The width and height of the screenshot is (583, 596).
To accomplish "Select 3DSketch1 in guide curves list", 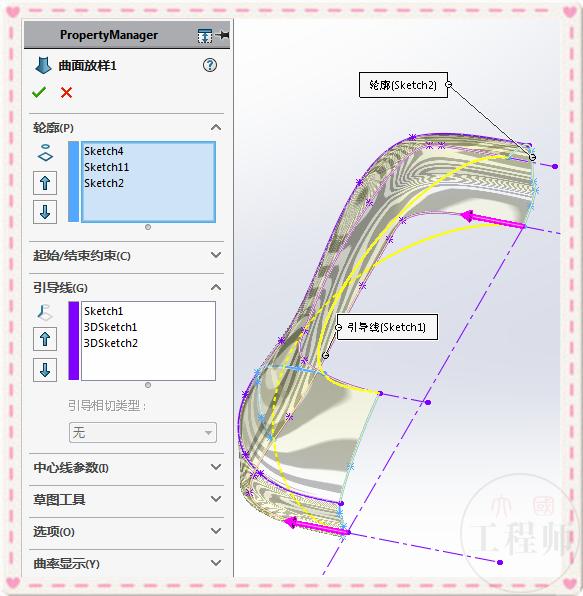I will [110, 327].
